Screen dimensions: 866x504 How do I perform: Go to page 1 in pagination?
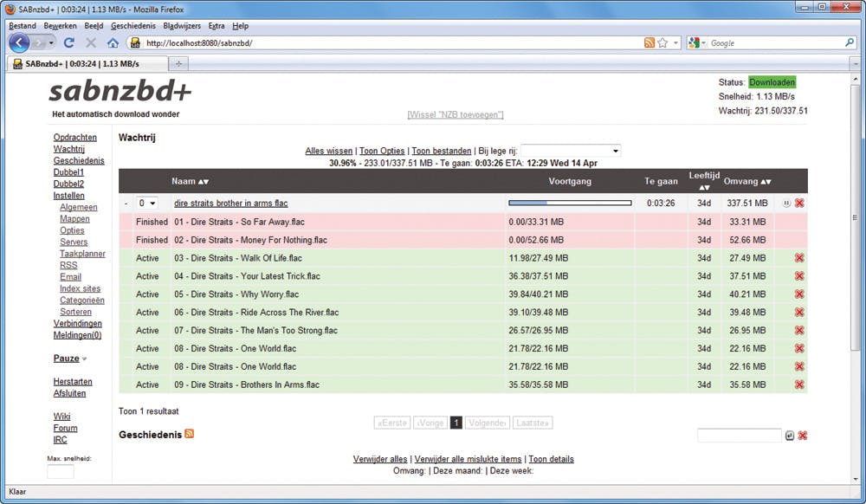point(456,423)
